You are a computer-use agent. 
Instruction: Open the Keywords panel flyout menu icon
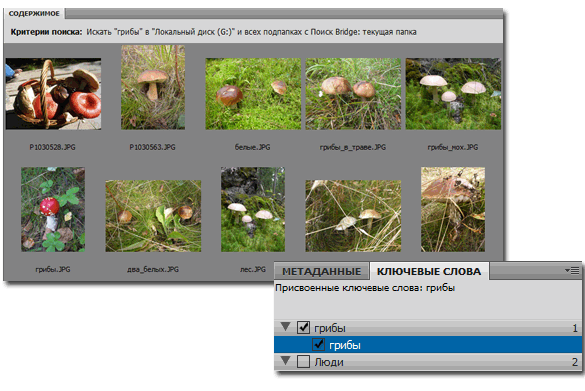pyautogui.click(x=572, y=270)
